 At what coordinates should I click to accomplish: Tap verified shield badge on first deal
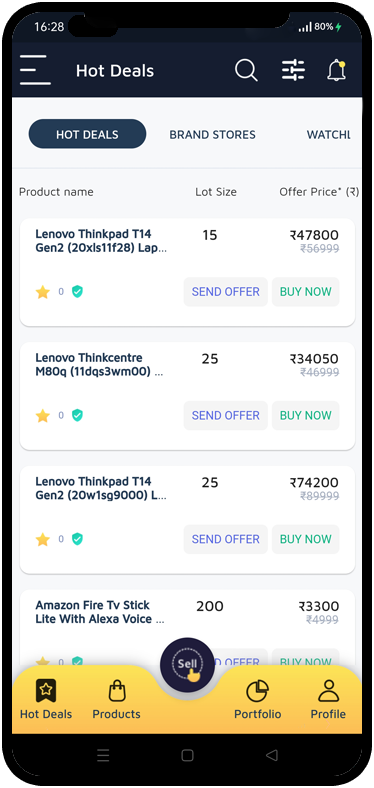[77, 291]
